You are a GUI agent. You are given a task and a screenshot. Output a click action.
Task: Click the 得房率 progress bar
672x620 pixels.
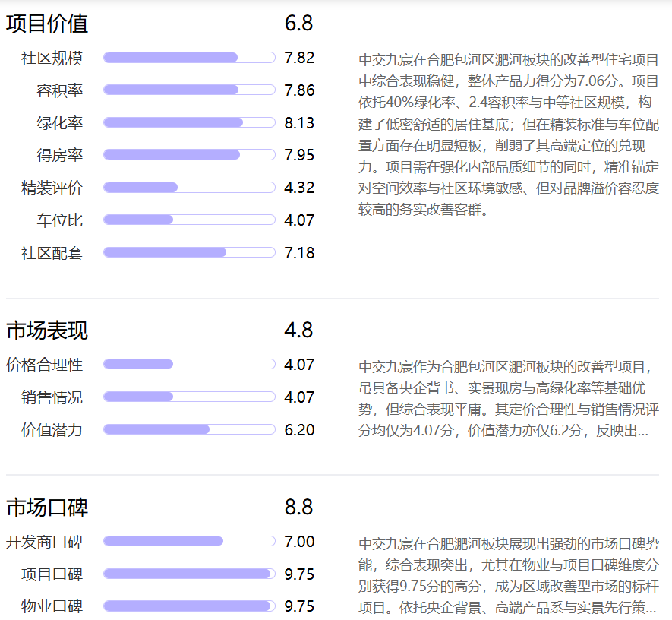click(x=189, y=155)
